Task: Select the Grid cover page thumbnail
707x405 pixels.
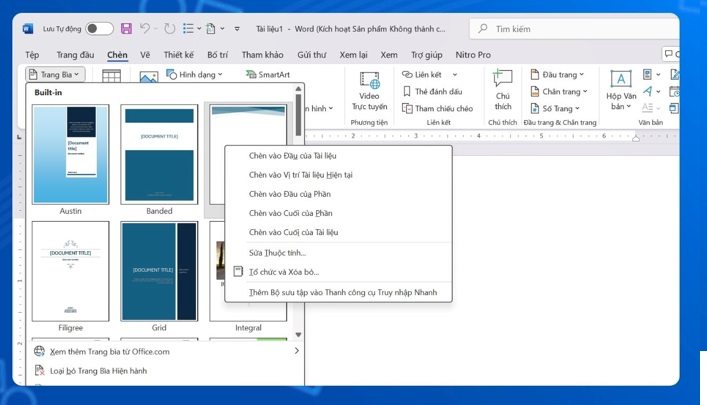Action: 159,271
